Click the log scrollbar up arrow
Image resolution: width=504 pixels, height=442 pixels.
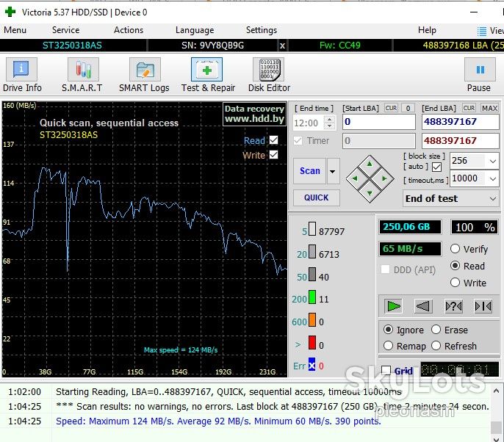pos(496,391)
